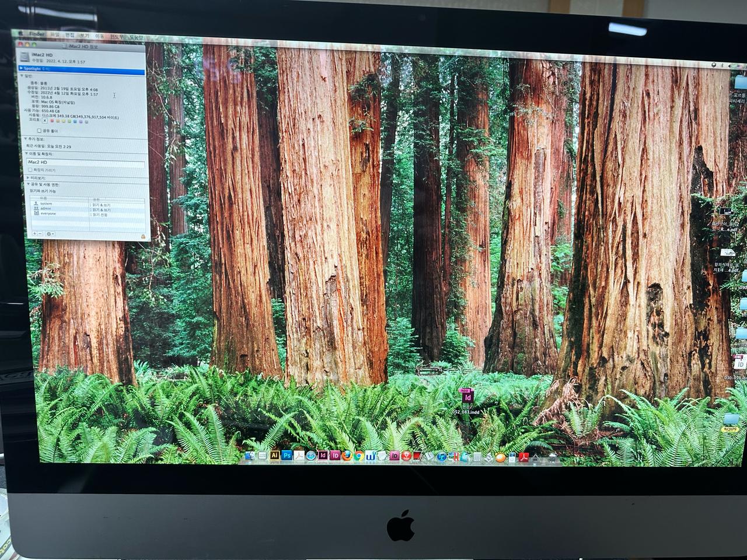Click the iMac2 HD name field

pos(85,162)
